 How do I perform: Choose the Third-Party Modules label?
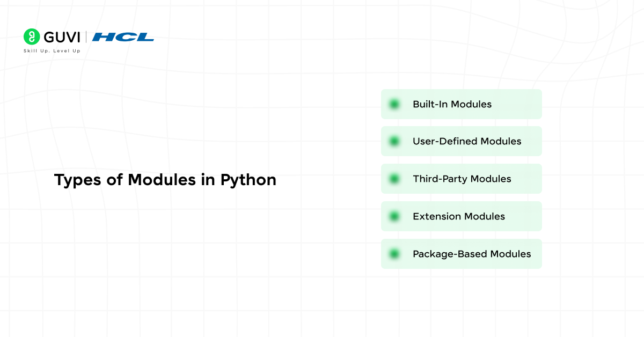[x=462, y=179]
